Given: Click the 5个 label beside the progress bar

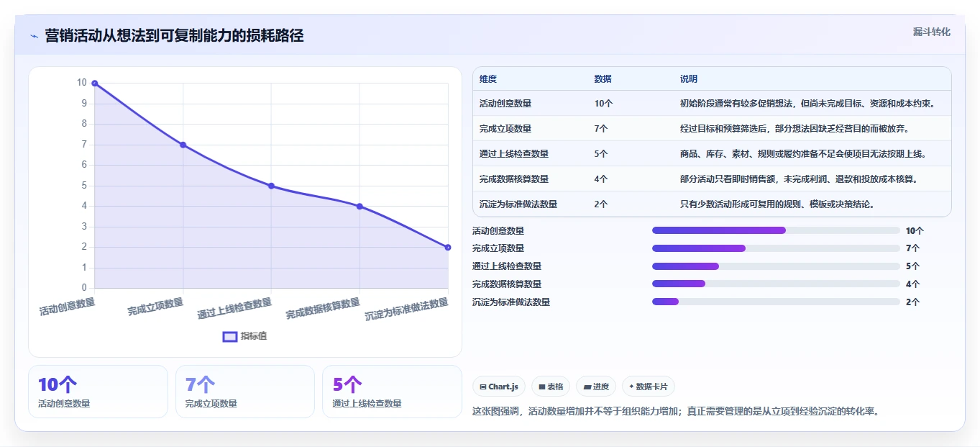Looking at the screenshot, I should (912, 266).
